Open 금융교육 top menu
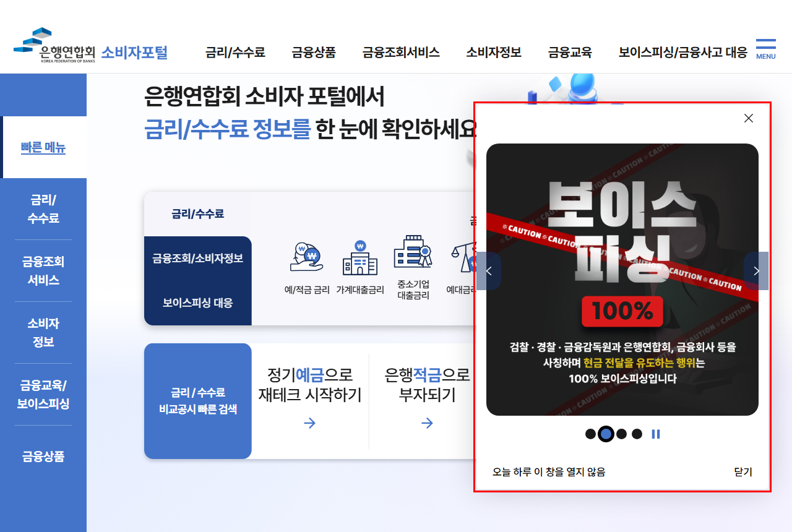Screen dimensions: 792x532 coord(570,53)
